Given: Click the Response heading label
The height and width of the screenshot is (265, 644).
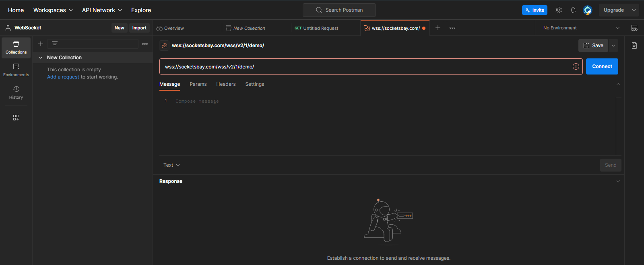Looking at the screenshot, I should click(171, 181).
